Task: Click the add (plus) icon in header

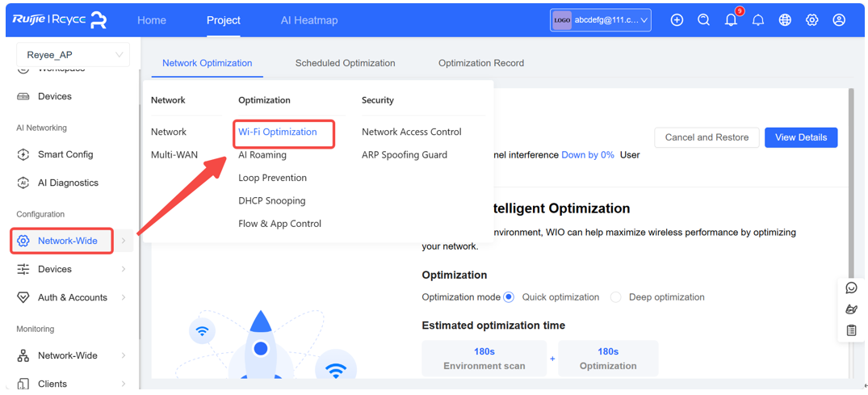Action: tap(677, 20)
